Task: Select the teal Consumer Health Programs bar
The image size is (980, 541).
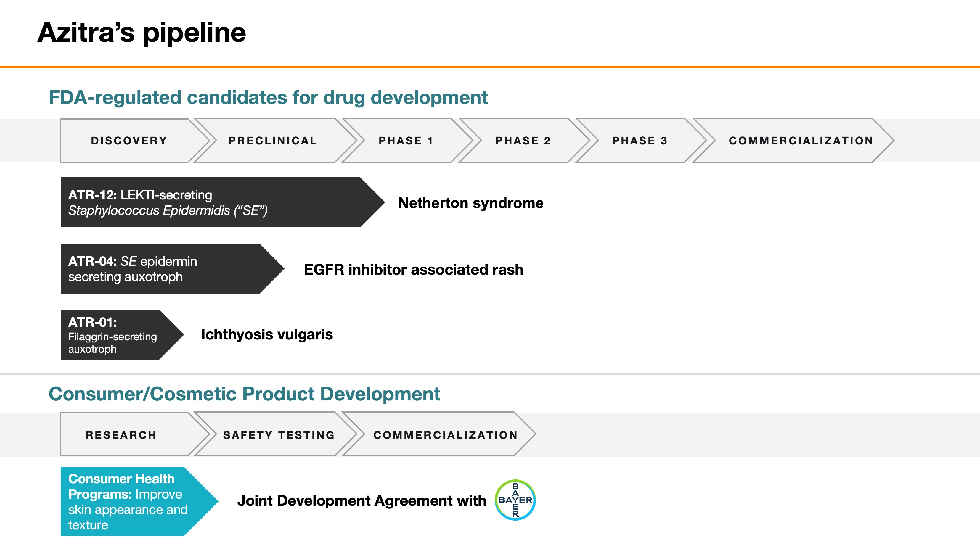Action: pyautogui.click(x=129, y=501)
